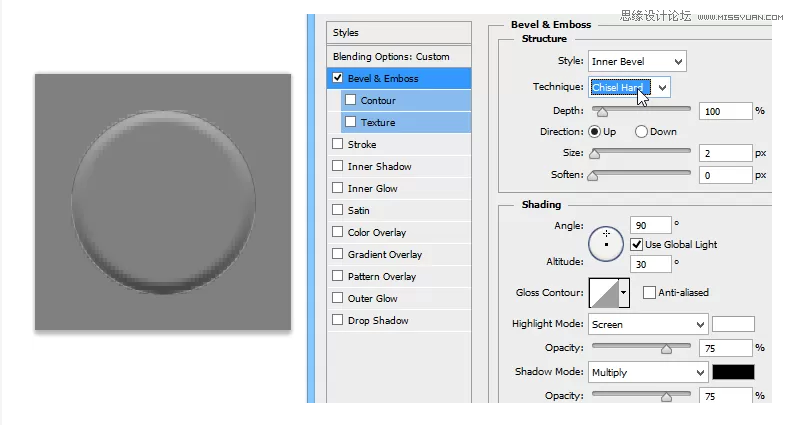Screen dimensions: 794x425
Task: Select the Up direction radio button
Action: tap(594, 131)
